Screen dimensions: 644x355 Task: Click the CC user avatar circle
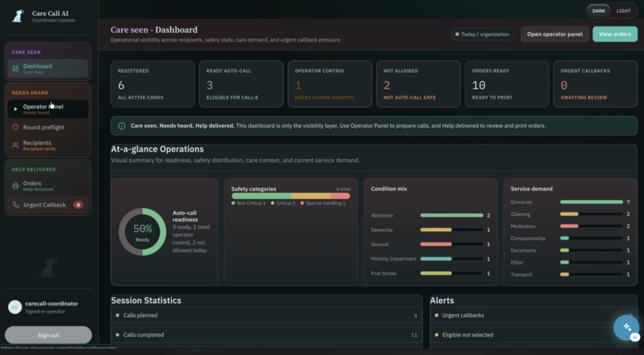pos(15,307)
